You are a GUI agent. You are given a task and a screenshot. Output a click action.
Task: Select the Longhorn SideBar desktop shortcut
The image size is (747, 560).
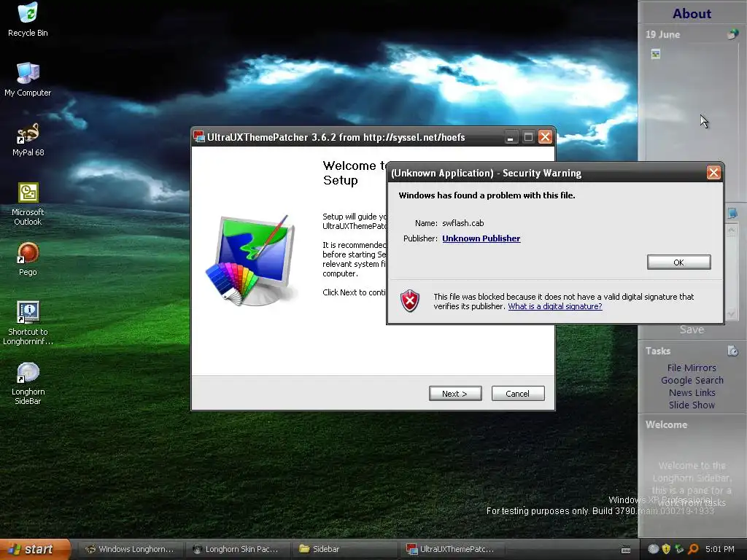tap(28, 383)
